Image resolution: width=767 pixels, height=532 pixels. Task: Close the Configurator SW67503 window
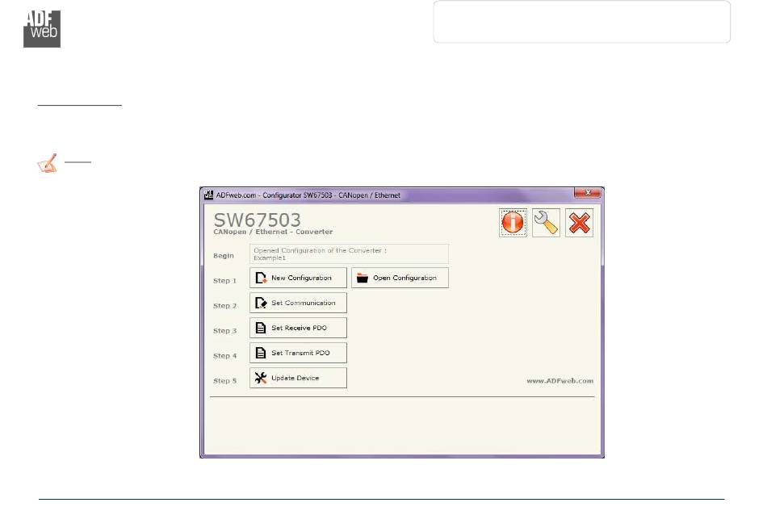click(x=587, y=194)
